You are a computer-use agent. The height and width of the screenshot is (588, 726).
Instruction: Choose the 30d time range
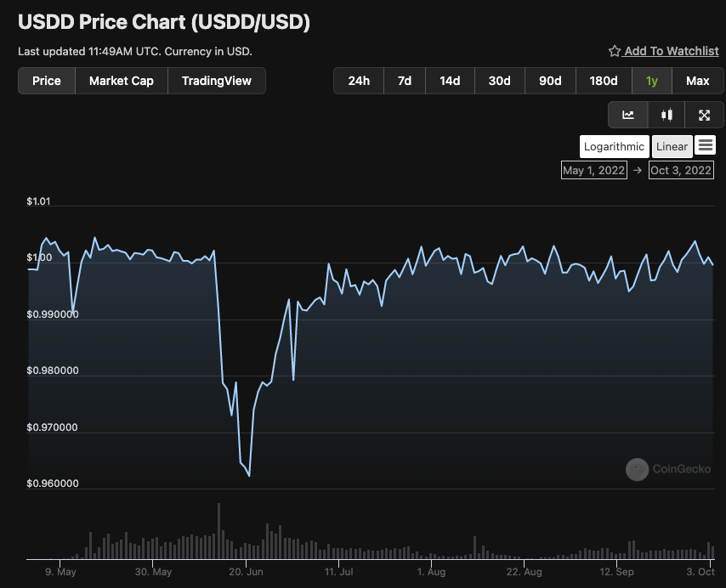tap(500, 81)
